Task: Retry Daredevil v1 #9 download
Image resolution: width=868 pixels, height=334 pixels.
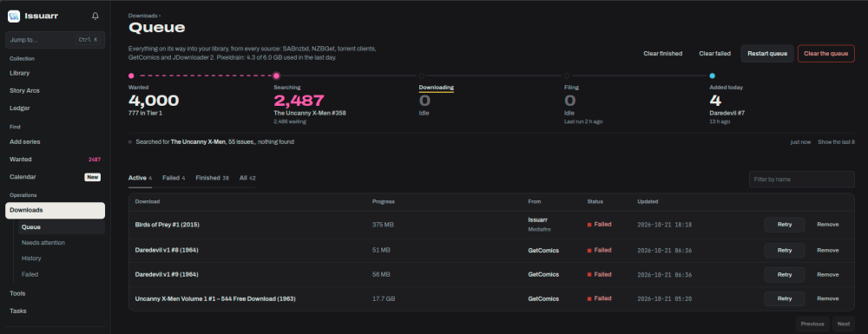Action: (x=785, y=274)
